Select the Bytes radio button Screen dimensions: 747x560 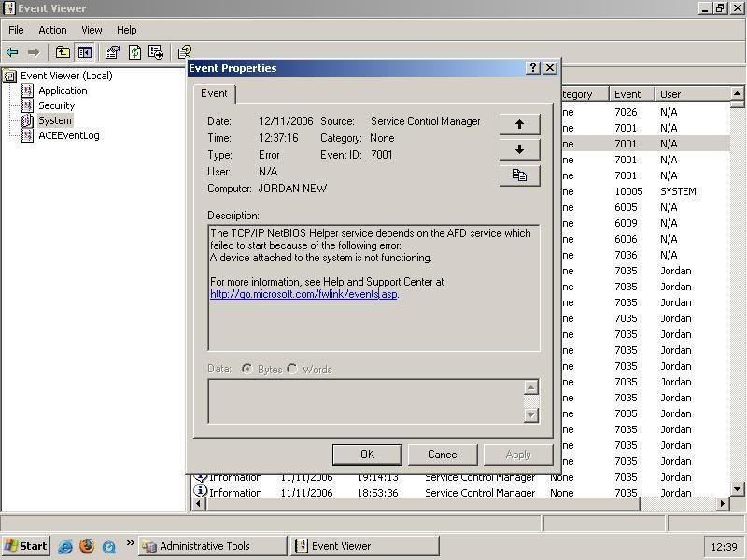click(247, 369)
